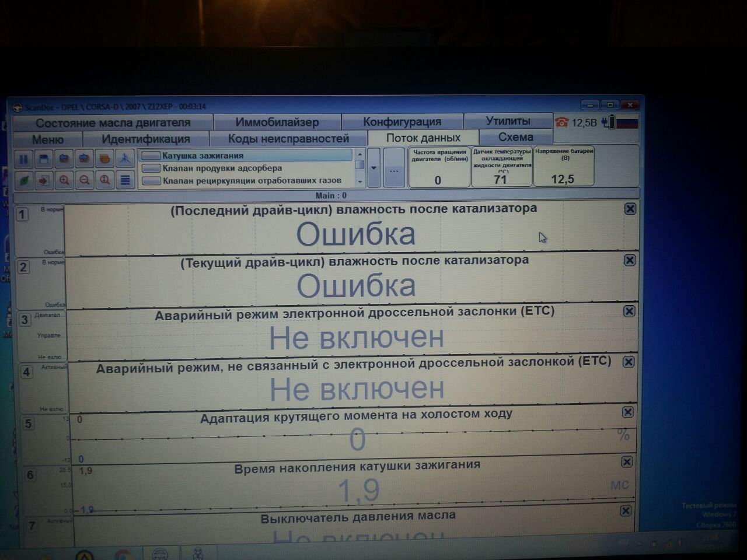The width and height of the screenshot is (747, 560).
Task: Close 'Адаптация крутящего момента' graph row
Action: 628,412
